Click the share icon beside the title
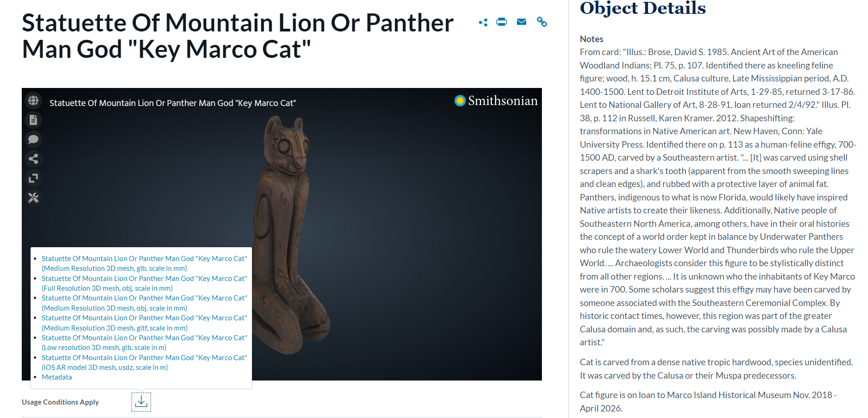Viewport: 868px width, 418px height. pos(483,22)
